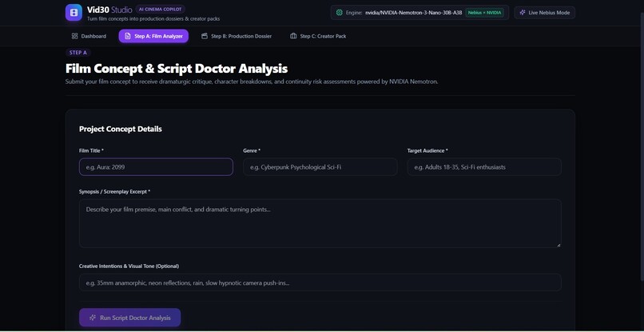Image resolution: width=644 pixels, height=332 pixels.
Task: Click the Synopsis / Screenplay Excerpt * label
Action: point(114,192)
